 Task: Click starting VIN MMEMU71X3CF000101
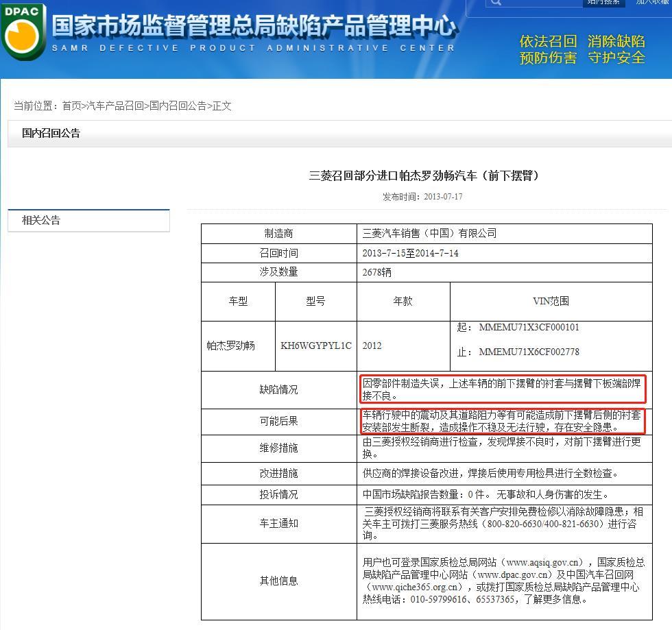click(x=529, y=328)
